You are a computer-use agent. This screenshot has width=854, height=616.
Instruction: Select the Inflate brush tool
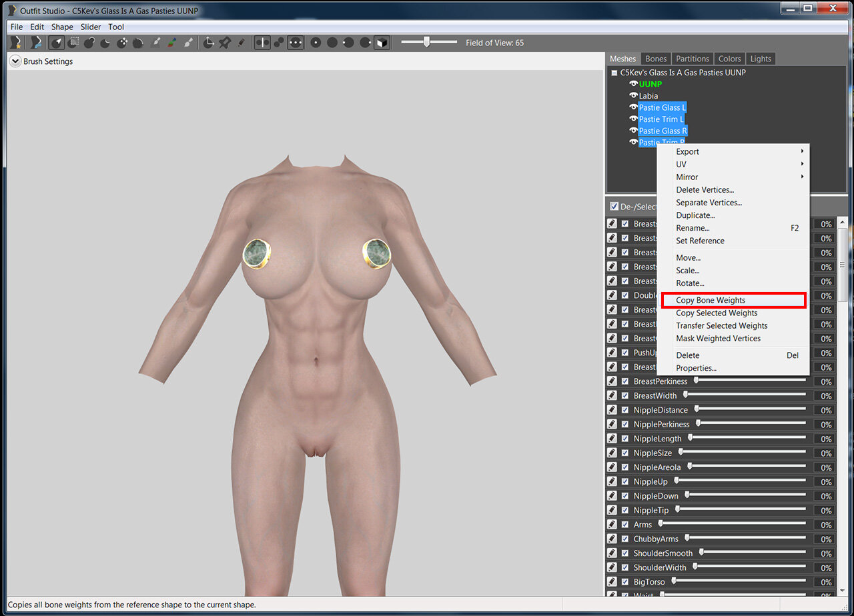89,43
